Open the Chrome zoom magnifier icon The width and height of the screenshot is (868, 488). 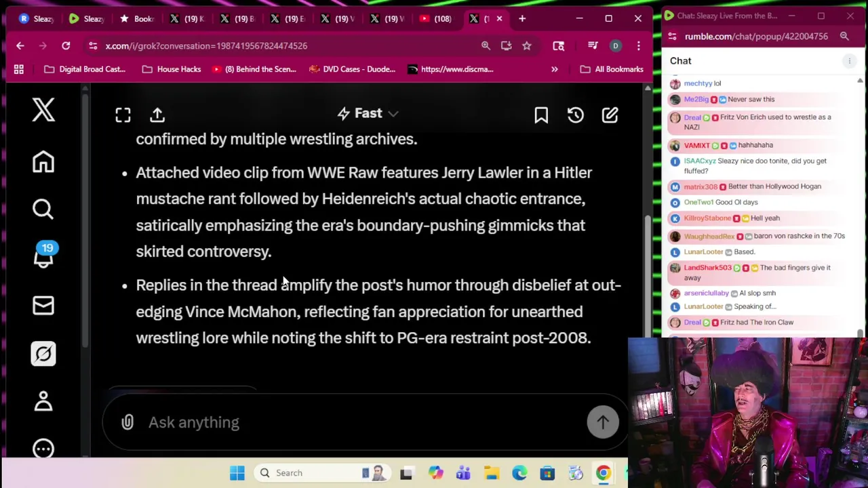tap(486, 45)
